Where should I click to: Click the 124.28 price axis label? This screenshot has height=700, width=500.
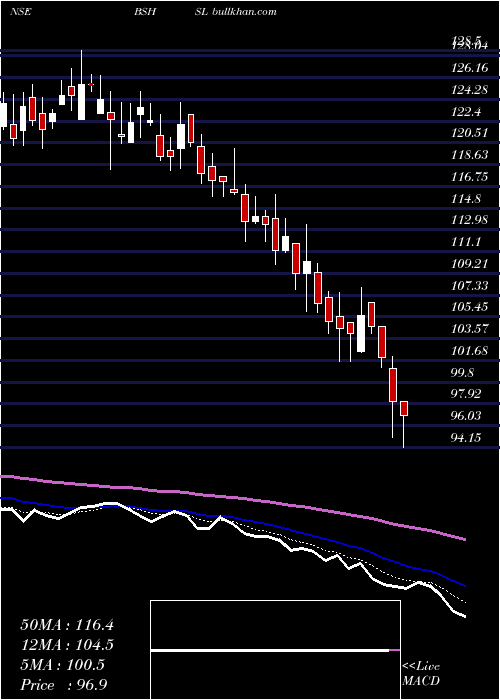[470, 90]
